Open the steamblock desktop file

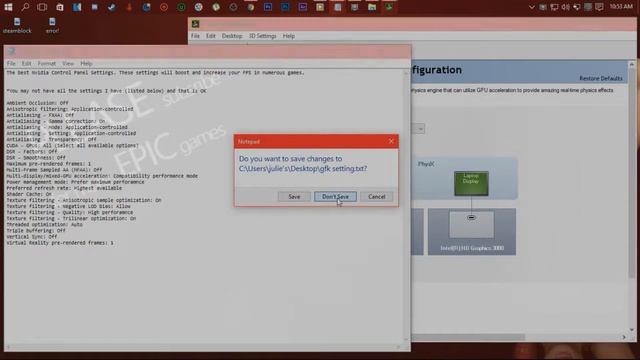point(17,25)
